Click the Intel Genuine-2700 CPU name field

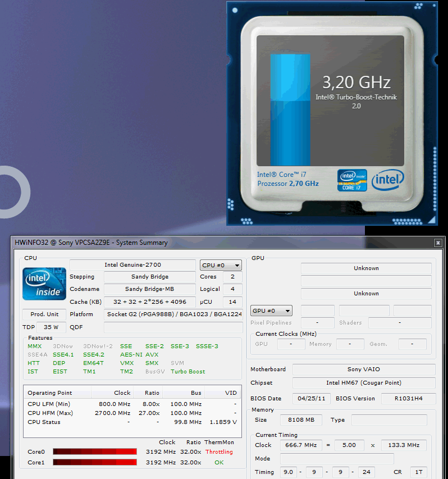[x=132, y=265]
